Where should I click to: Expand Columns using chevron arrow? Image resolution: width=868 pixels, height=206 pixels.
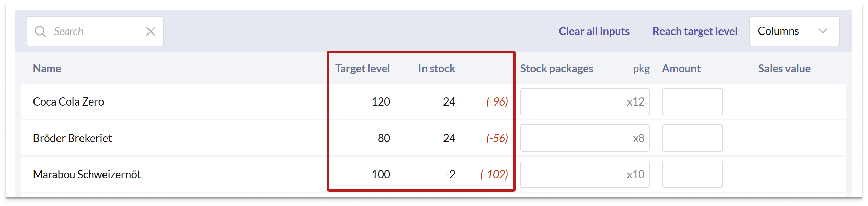[x=823, y=31]
